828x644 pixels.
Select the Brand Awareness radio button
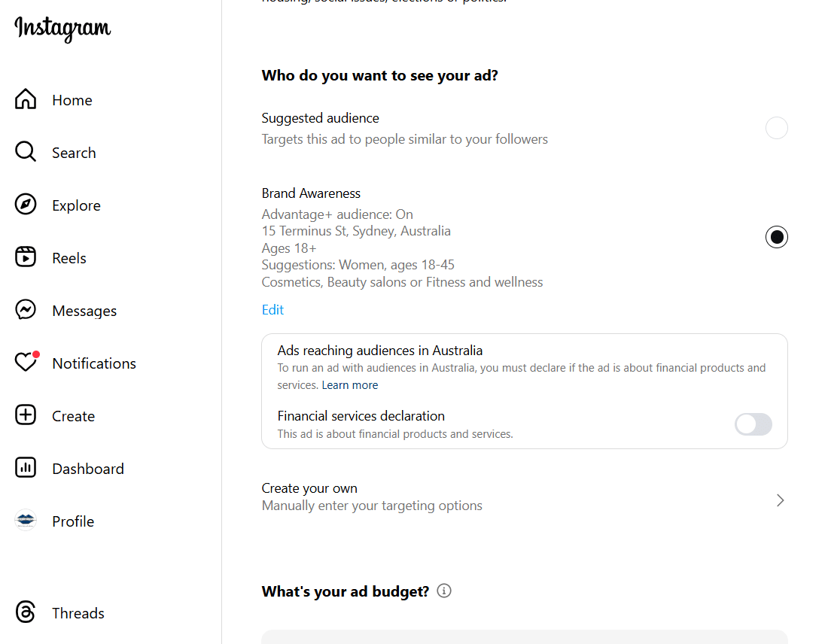(x=776, y=237)
